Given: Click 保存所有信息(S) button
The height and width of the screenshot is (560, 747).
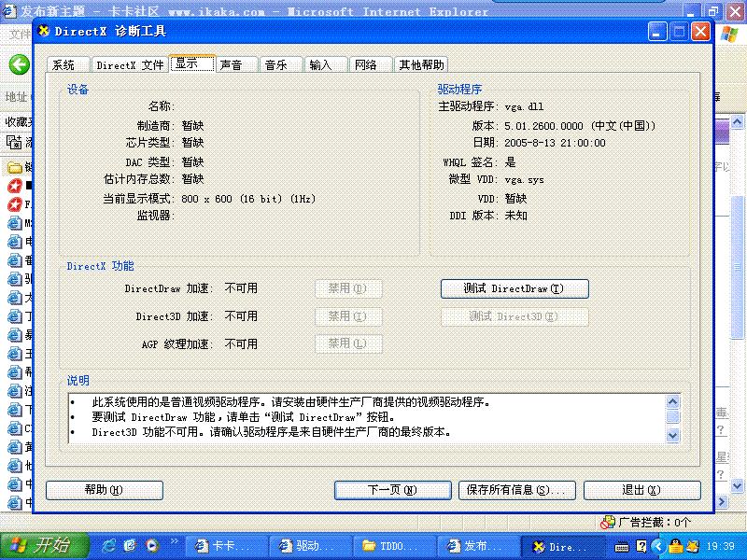Looking at the screenshot, I should (x=517, y=490).
